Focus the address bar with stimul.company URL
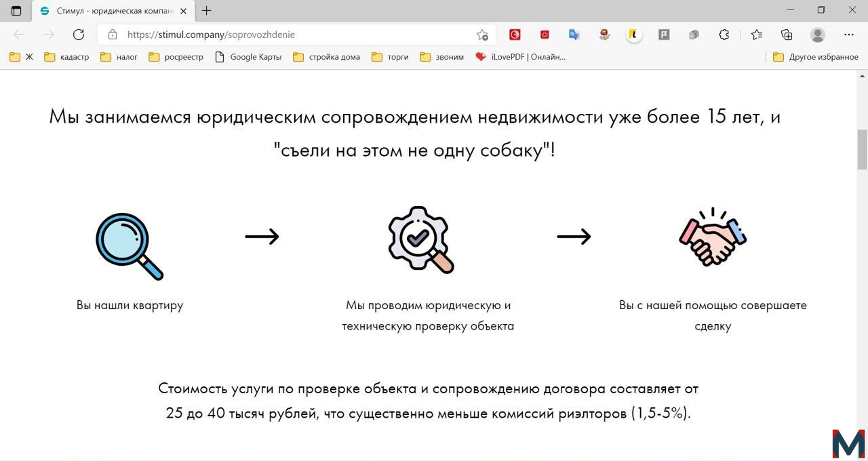Image resolution: width=868 pixels, height=461 pixels. (x=296, y=35)
